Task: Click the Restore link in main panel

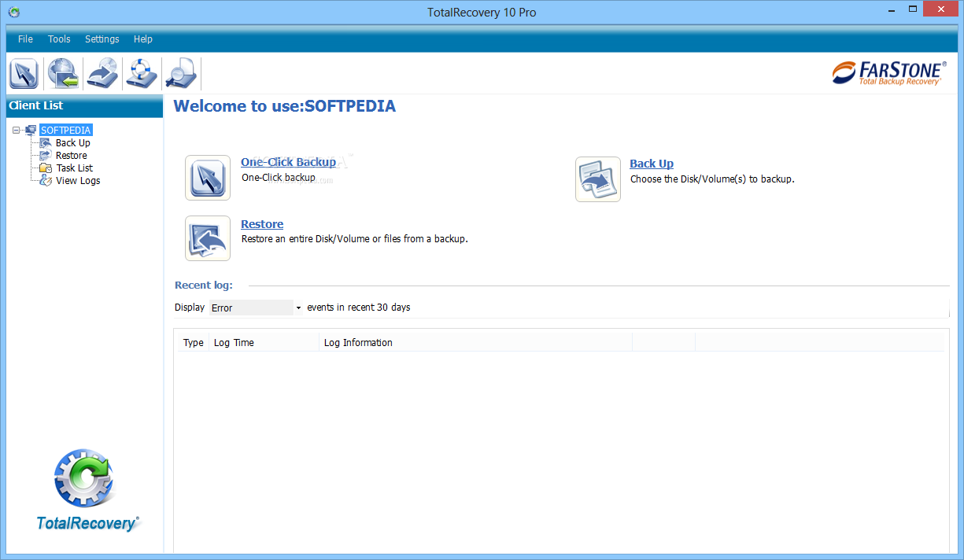Action: (x=262, y=224)
